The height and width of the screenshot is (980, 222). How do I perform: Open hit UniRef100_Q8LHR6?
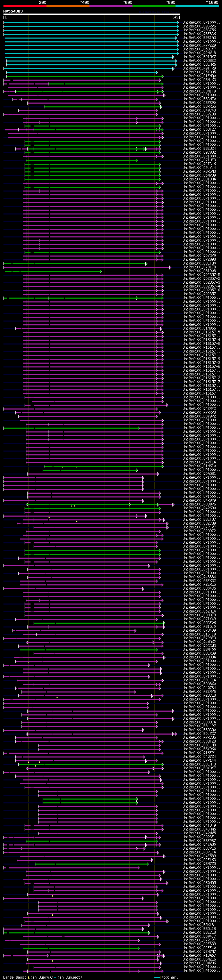(199, 64)
